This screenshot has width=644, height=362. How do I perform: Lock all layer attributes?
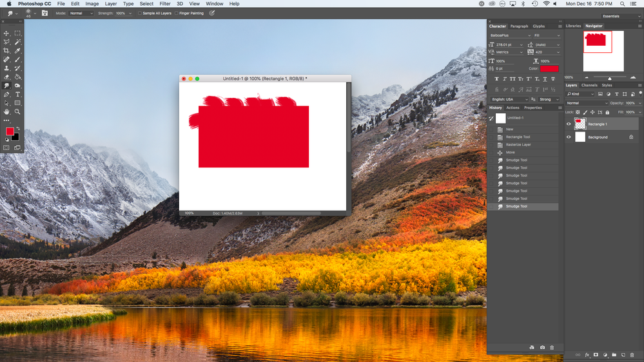click(x=607, y=112)
